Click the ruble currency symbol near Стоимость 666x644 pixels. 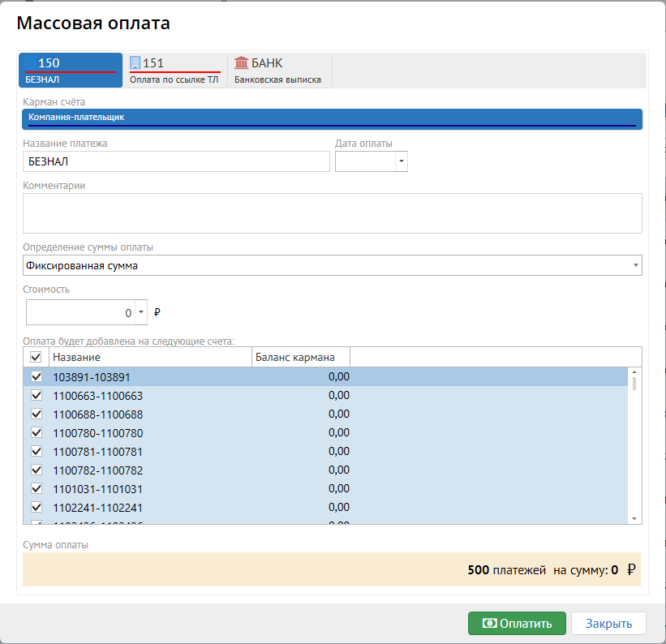coord(157,312)
